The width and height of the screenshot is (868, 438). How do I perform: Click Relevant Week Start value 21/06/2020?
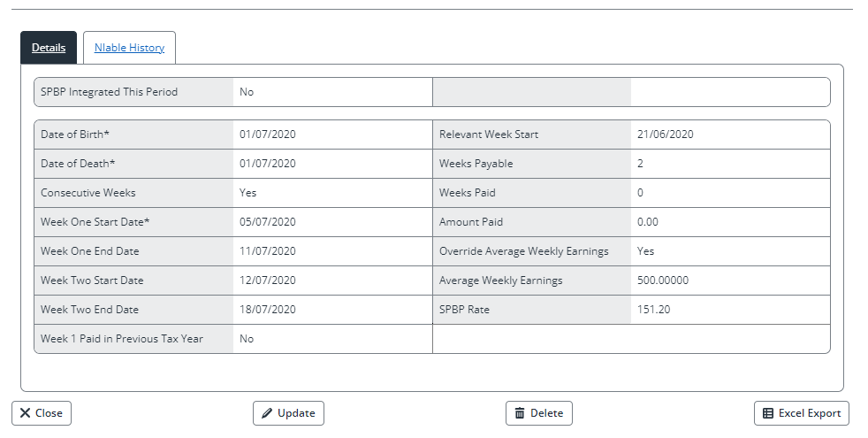click(x=665, y=134)
